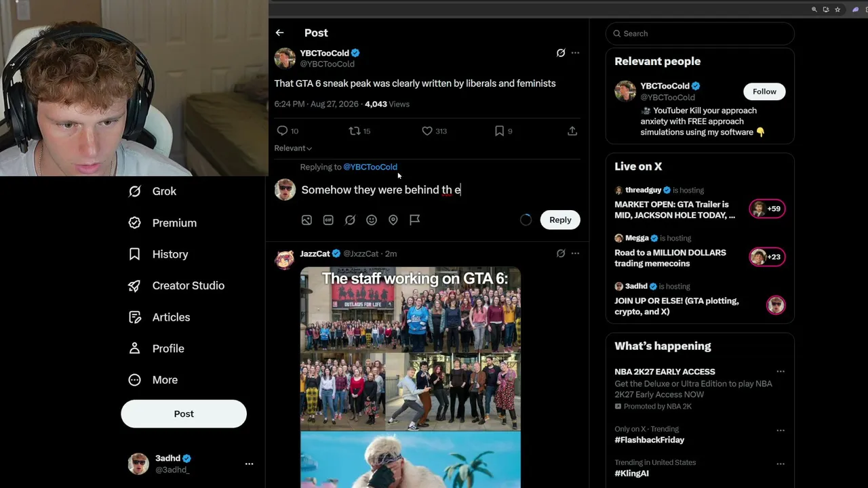Navigate to Articles in the sidebar

tap(159, 317)
